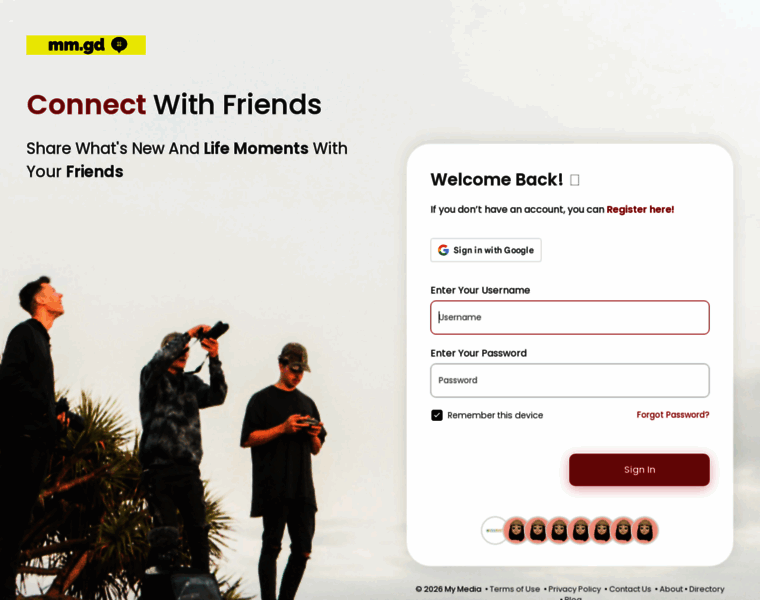Open the Privacy Policy footer link
The image size is (760, 600).
click(x=574, y=589)
